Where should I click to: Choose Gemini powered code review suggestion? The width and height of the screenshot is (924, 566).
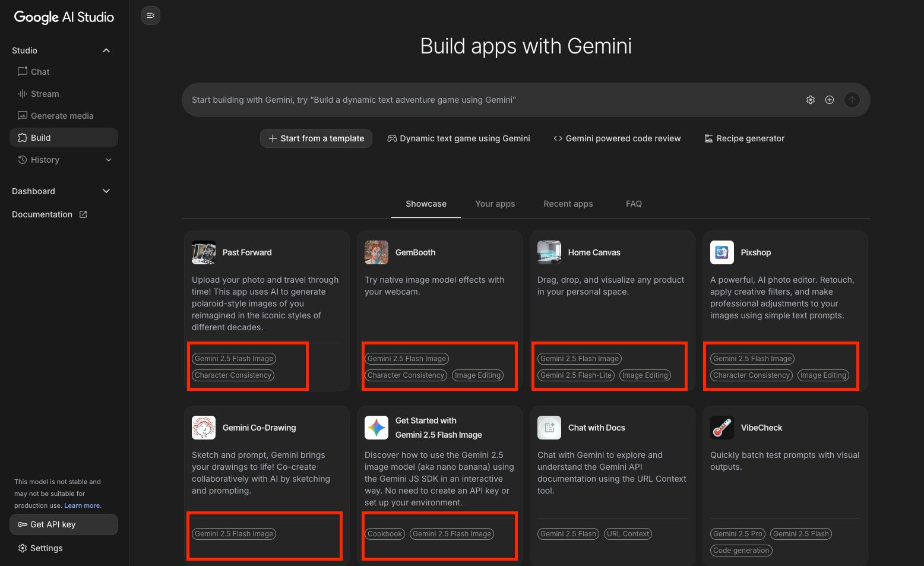pyautogui.click(x=617, y=138)
